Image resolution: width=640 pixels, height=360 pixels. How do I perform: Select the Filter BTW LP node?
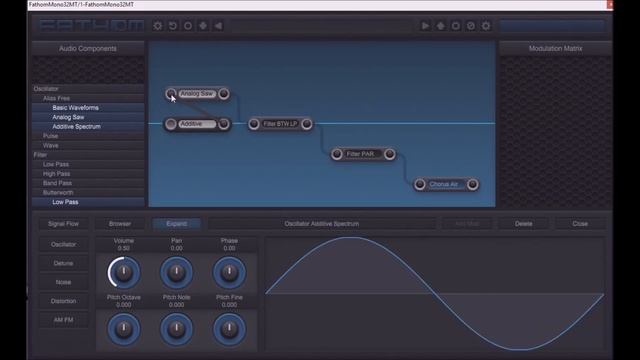[280, 124]
